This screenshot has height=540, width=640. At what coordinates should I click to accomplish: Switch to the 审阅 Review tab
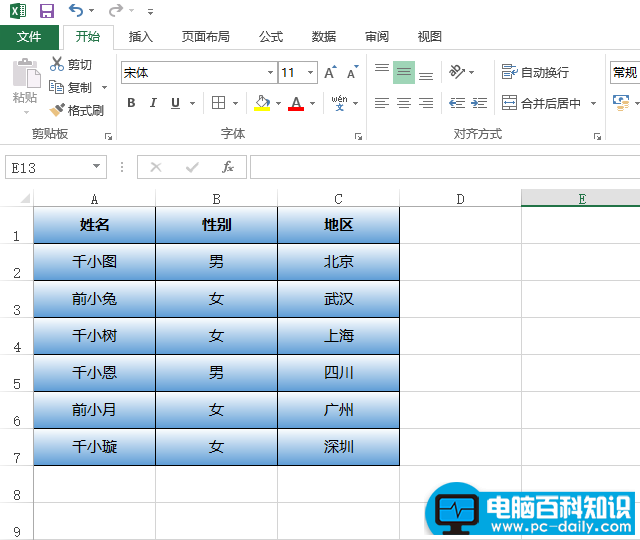377,37
